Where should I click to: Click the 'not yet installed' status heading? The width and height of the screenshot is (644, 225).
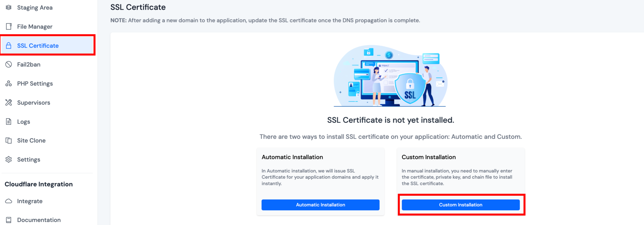click(391, 120)
